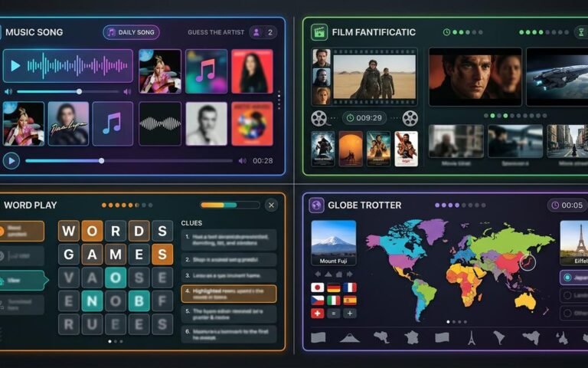Open the player count badge showing 2
Image resolution: width=588 pixels, height=368 pixels.
263,32
